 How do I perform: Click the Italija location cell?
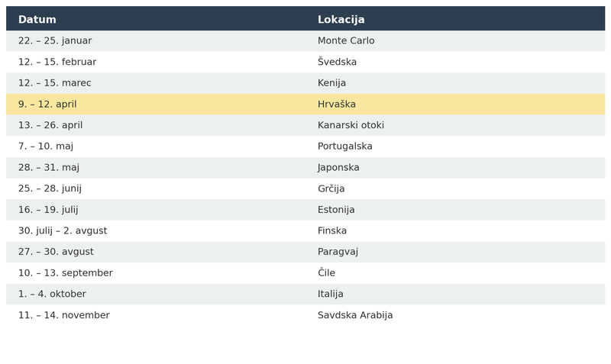pyautogui.click(x=455, y=294)
